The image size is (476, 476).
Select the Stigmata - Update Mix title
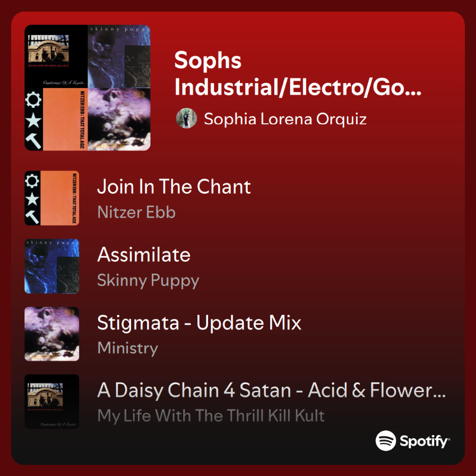tap(199, 323)
